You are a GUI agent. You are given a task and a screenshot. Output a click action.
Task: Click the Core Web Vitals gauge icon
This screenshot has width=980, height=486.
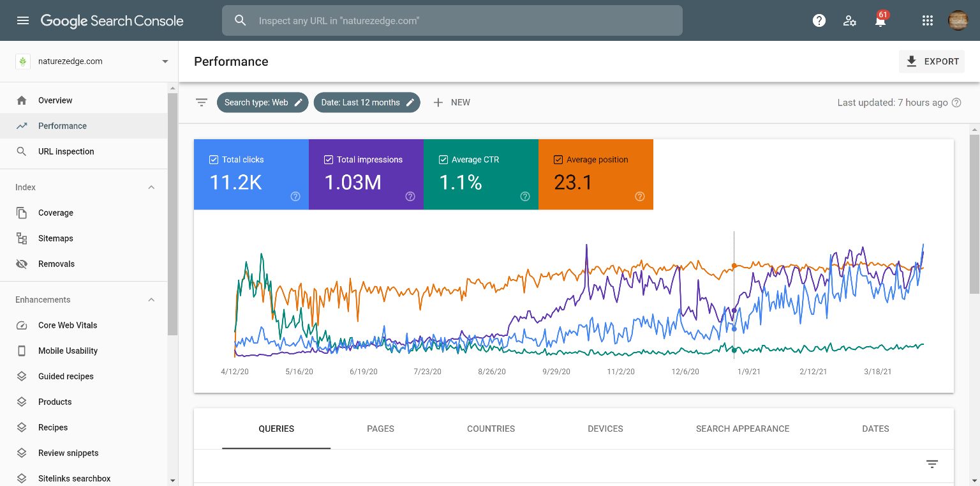click(22, 325)
